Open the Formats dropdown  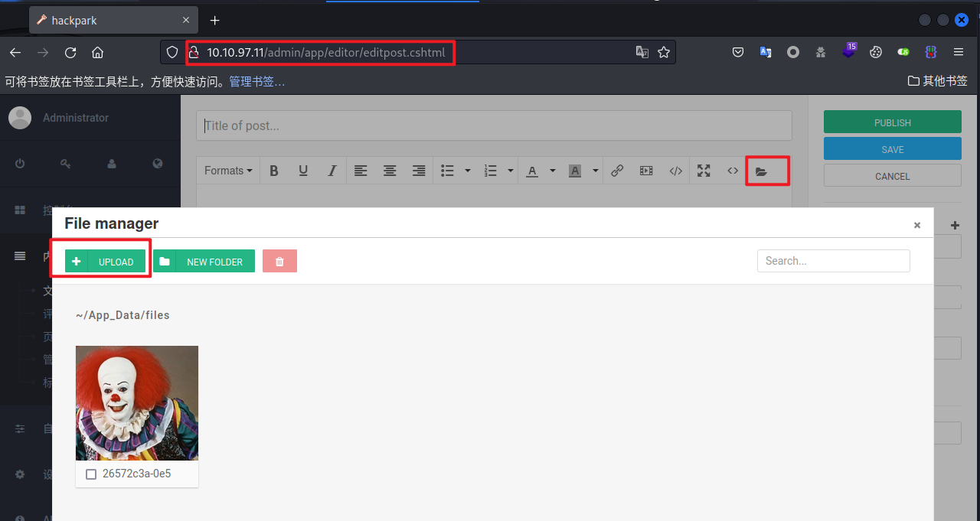pos(228,171)
